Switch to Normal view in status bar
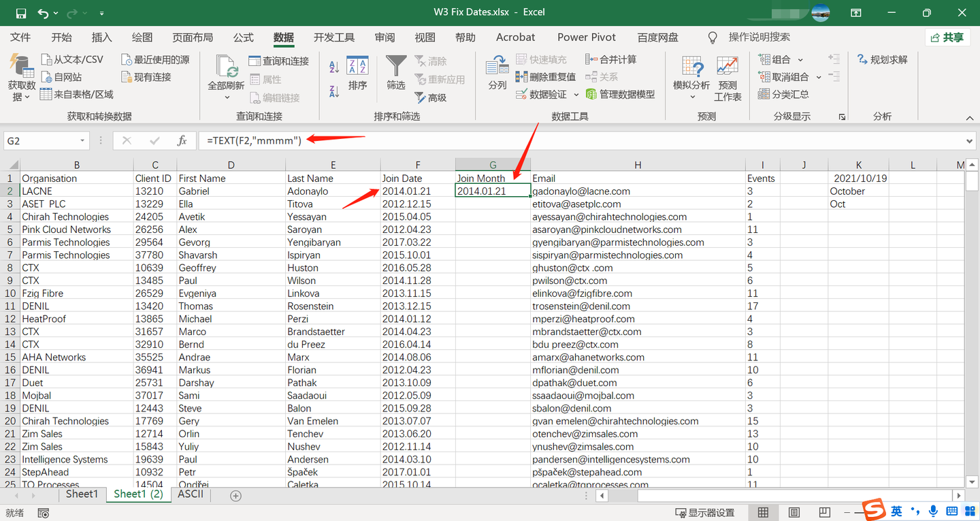This screenshot has width=980, height=521. tap(764, 513)
